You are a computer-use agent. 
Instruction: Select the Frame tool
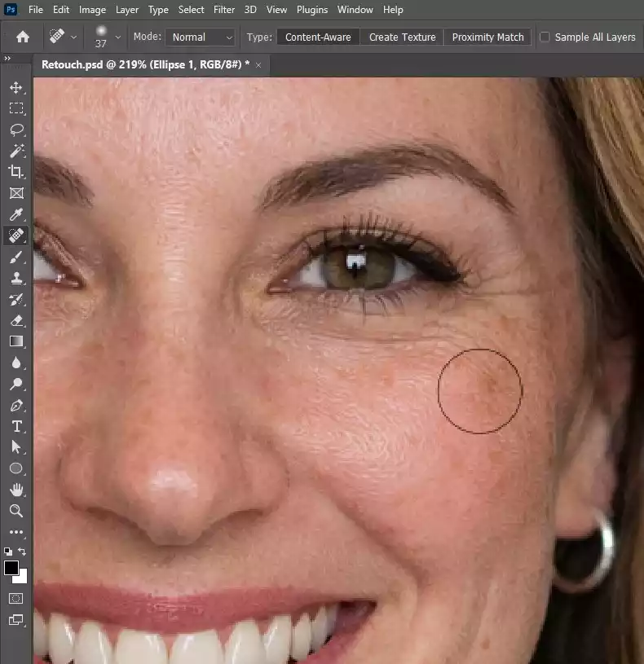(x=16, y=193)
